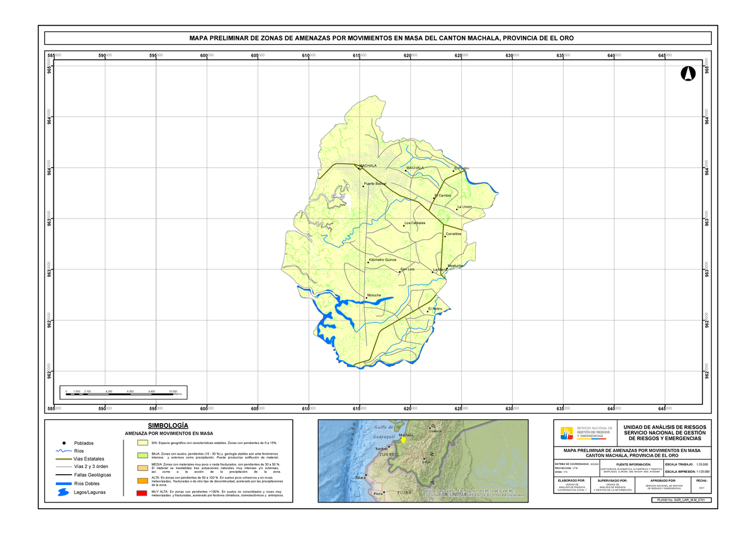Click the El Retiro town label
Image resolution: width=756 pixels, height=534 pixels.
click(435, 309)
